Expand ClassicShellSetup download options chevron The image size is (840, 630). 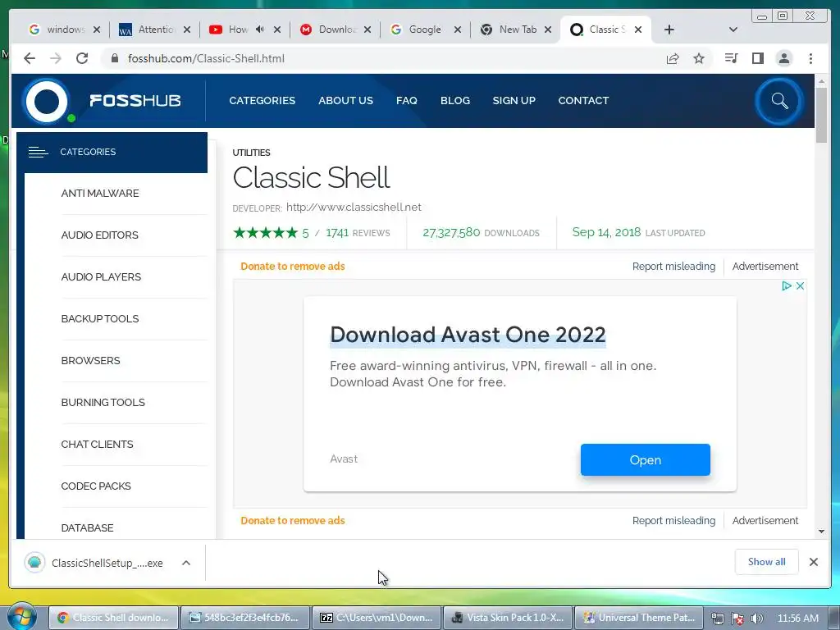click(x=186, y=563)
